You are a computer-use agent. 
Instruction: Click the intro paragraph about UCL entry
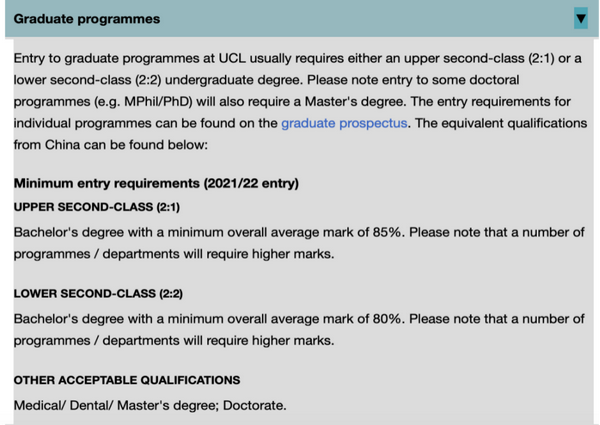pos(300,101)
